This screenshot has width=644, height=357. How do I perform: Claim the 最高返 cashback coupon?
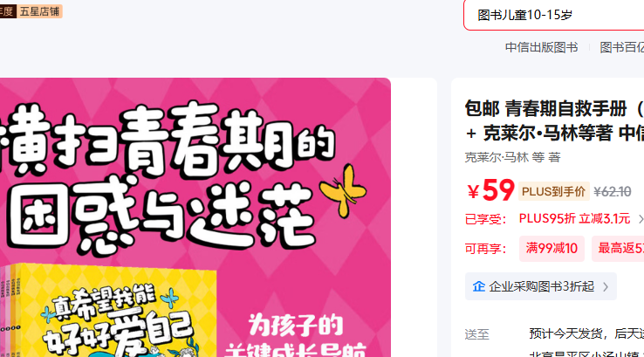[x=618, y=249]
